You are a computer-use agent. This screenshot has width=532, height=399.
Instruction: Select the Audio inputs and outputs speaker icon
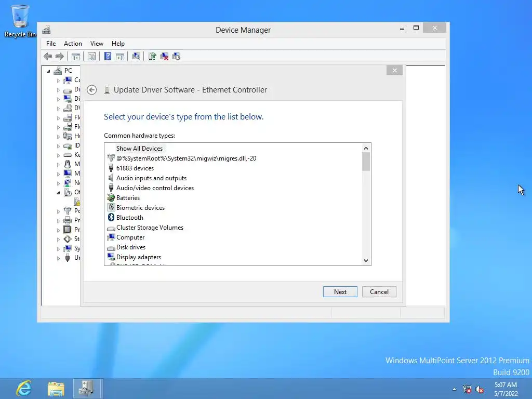point(111,178)
